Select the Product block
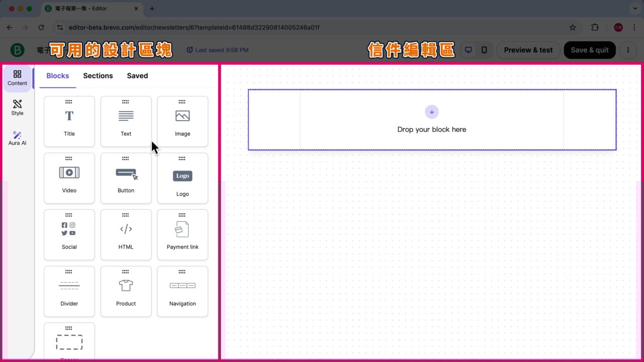This screenshot has height=362, width=644. click(x=126, y=291)
